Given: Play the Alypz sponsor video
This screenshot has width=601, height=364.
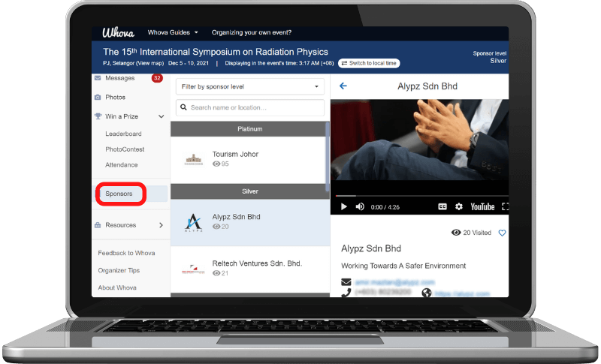Looking at the screenshot, I should (344, 206).
